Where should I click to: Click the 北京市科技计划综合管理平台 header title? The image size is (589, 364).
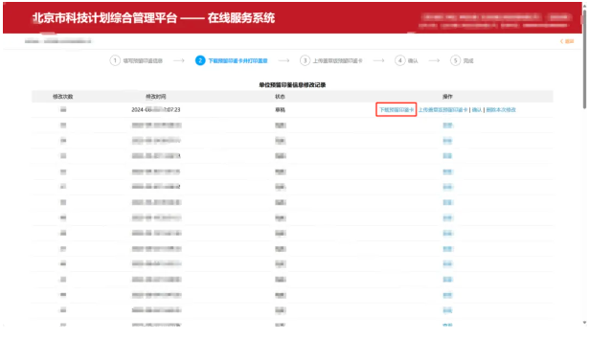click(104, 17)
